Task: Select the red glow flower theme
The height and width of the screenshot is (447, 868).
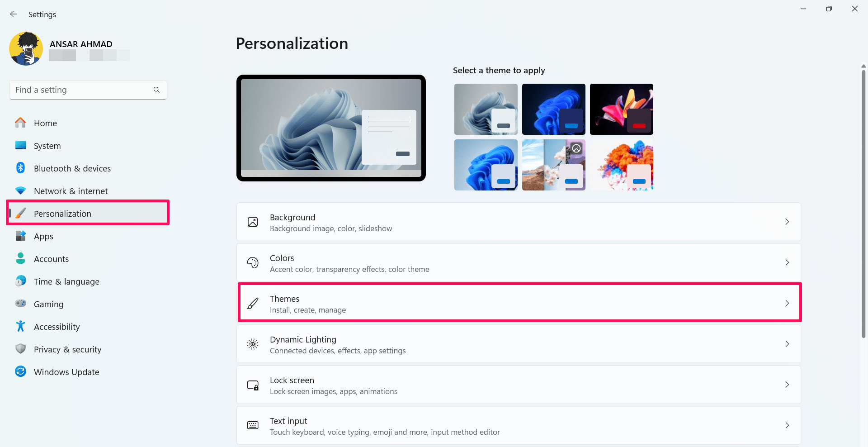Action: pos(621,109)
